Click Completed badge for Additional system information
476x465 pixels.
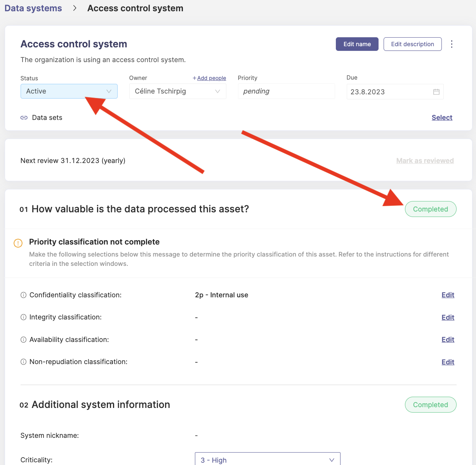(x=431, y=405)
